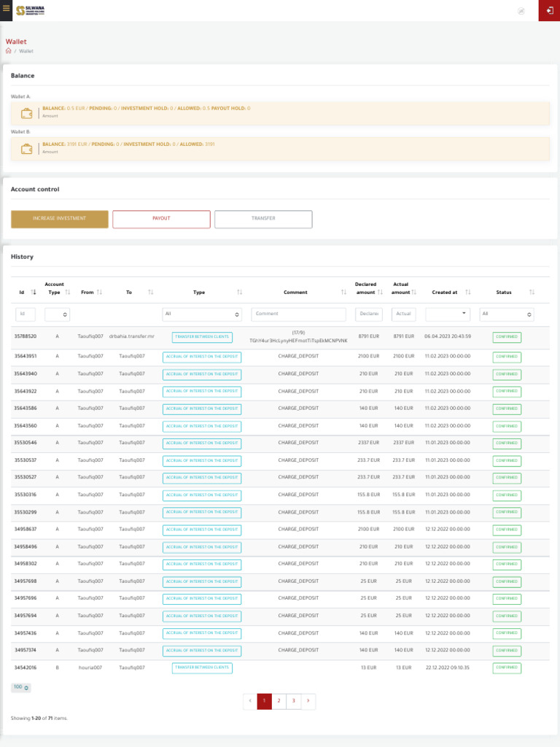Click the logout icon in red corner
560x747 pixels.
[550, 10]
